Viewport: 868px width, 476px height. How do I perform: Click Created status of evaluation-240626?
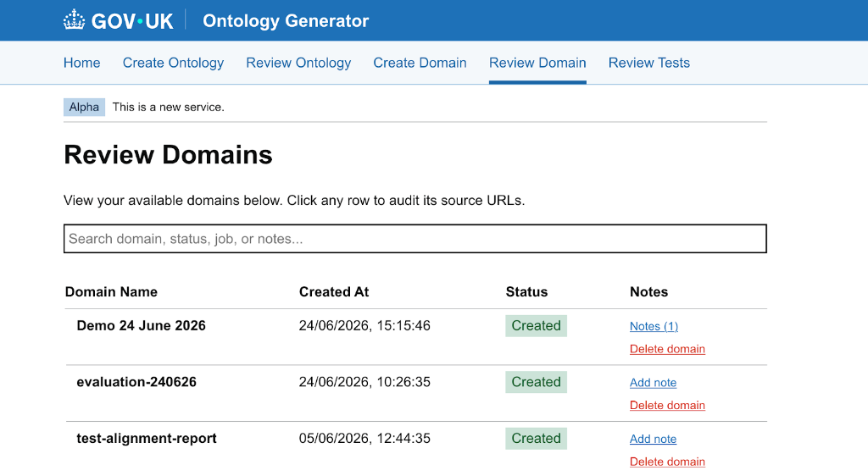pos(536,382)
